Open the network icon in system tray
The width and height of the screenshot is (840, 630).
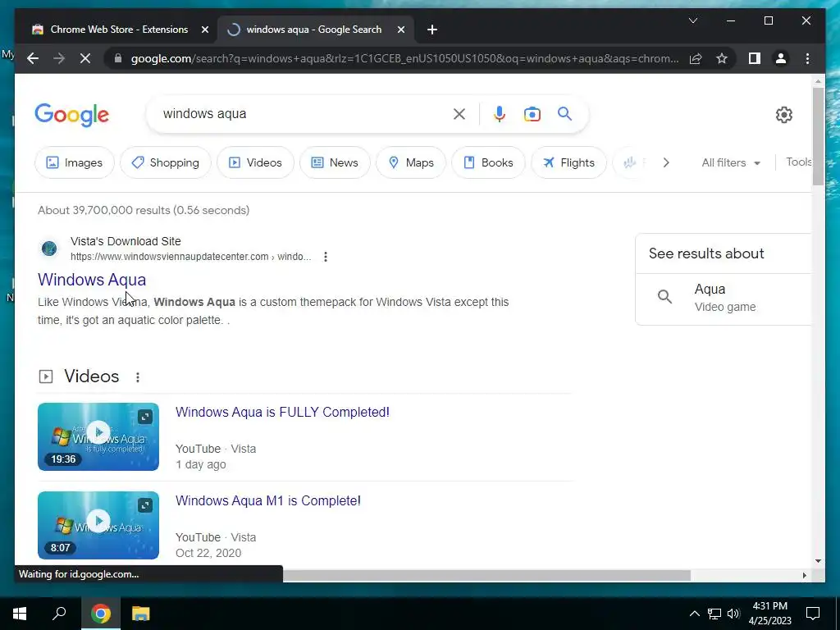[714, 614]
